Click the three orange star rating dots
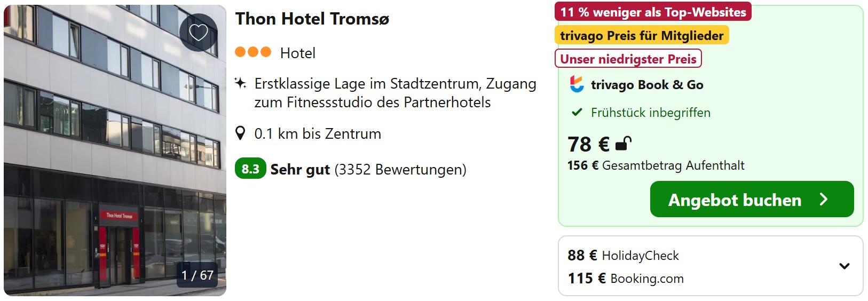The width and height of the screenshot is (868, 301). [x=253, y=52]
